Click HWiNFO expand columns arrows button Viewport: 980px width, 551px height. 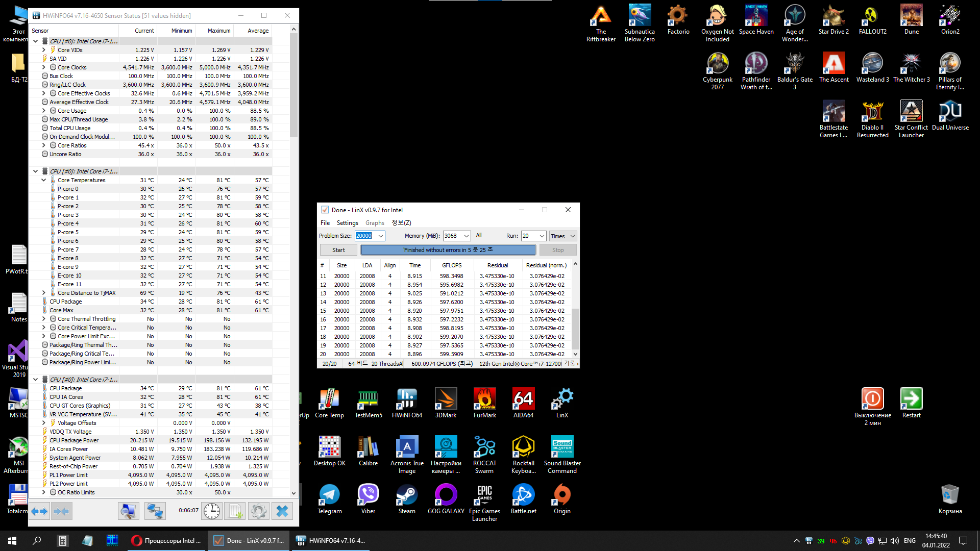coord(39,511)
